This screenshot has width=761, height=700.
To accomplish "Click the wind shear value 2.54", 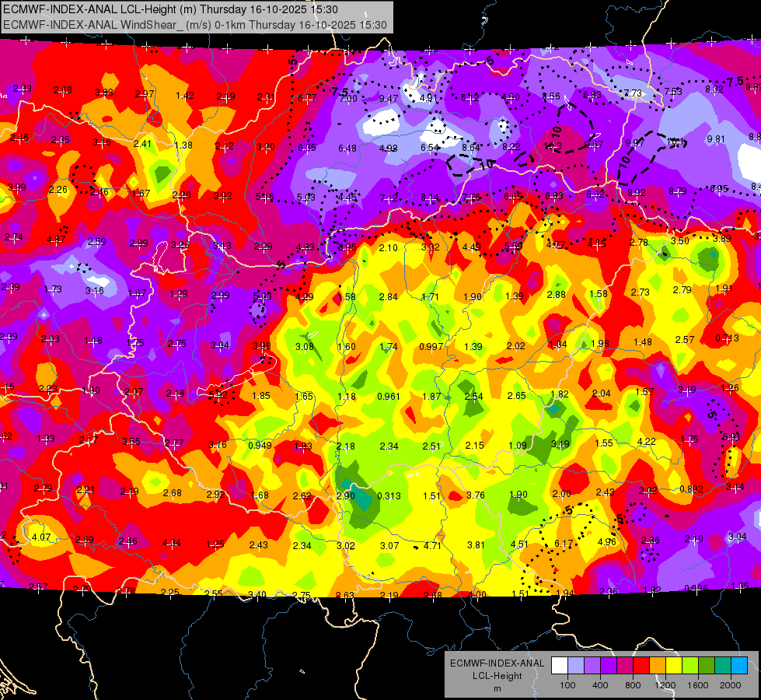I will (x=473, y=397).
